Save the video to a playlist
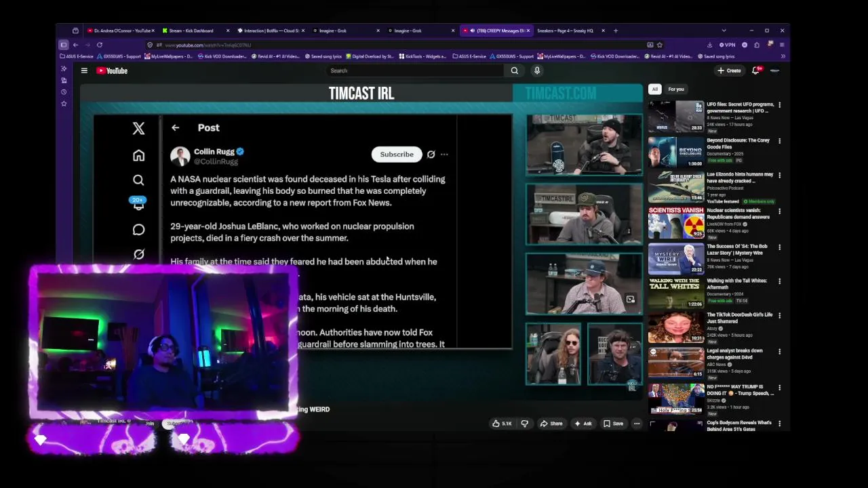This screenshot has height=488, width=868. pyautogui.click(x=614, y=424)
